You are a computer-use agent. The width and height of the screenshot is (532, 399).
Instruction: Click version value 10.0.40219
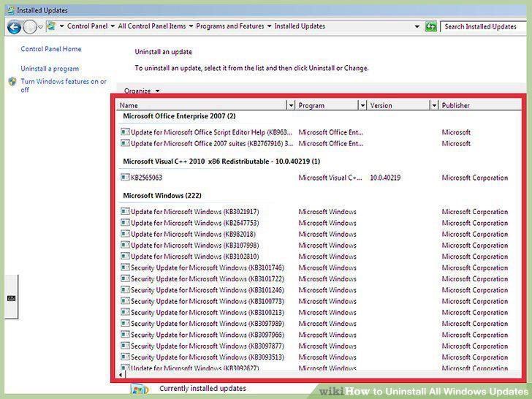385,178
